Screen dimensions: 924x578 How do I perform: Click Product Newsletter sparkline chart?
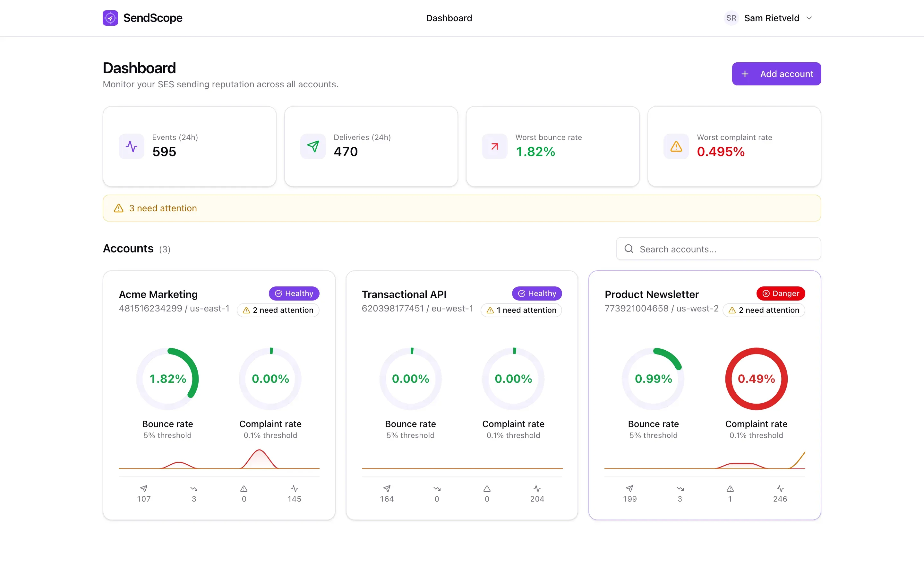(x=705, y=460)
